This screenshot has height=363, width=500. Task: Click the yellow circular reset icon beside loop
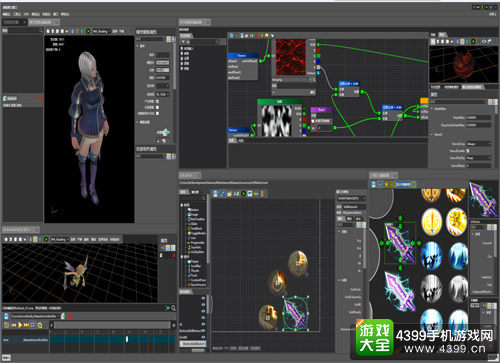40,325
